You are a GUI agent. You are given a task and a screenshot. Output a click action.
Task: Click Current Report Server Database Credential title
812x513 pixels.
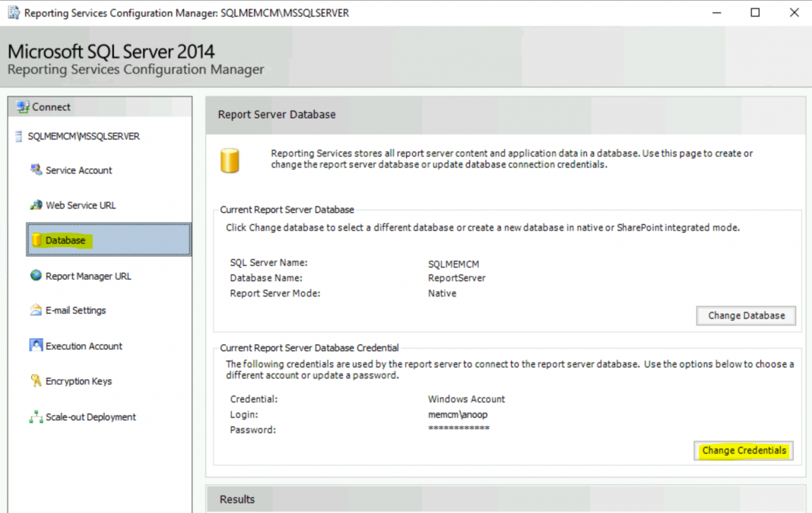[309, 348]
